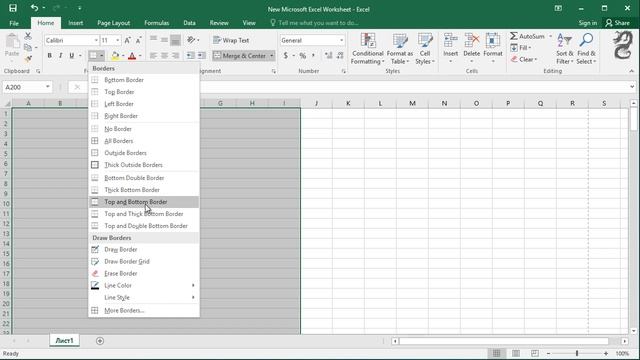Click the zoom out minus button
The width and height of the screenshot is (640, 360).
point(548,353)
